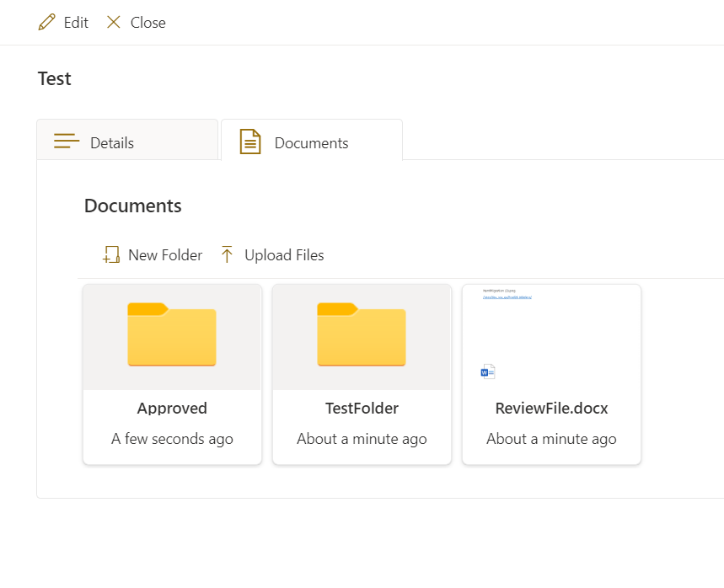The width and height of the screenshot is (724, 588).
Task: Create a folder via New Folder label
Action: pos(165,255)
